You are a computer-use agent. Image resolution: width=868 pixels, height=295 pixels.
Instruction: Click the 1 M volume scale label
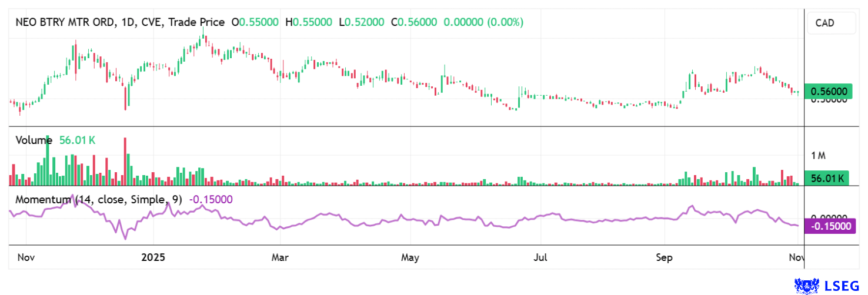pos(819,156)
